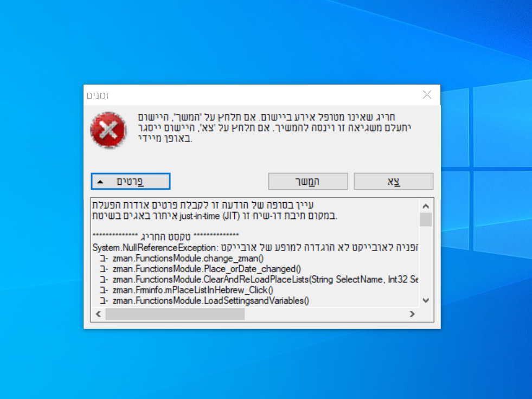This screenshot has height=399, width=532.
Task: Click the details pane scroll-up arrow
Action: (426, 206)
